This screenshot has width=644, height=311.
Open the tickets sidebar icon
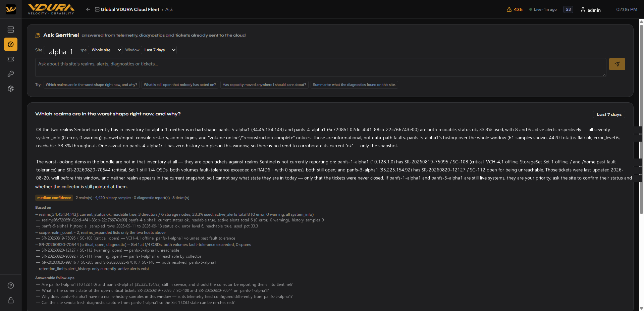coord(11,59)
